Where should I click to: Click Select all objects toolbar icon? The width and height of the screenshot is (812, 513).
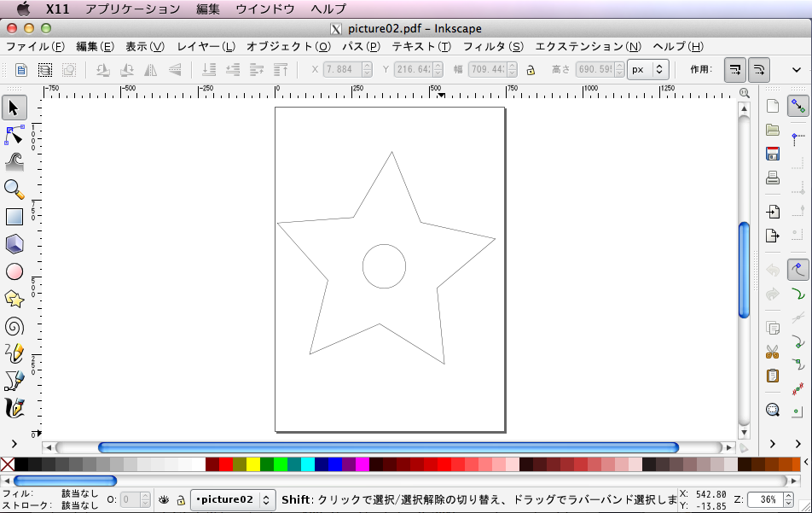click(21, 69)
